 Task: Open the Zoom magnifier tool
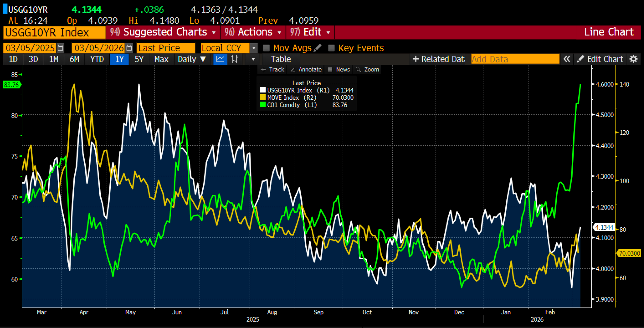(x=368, y=69)
